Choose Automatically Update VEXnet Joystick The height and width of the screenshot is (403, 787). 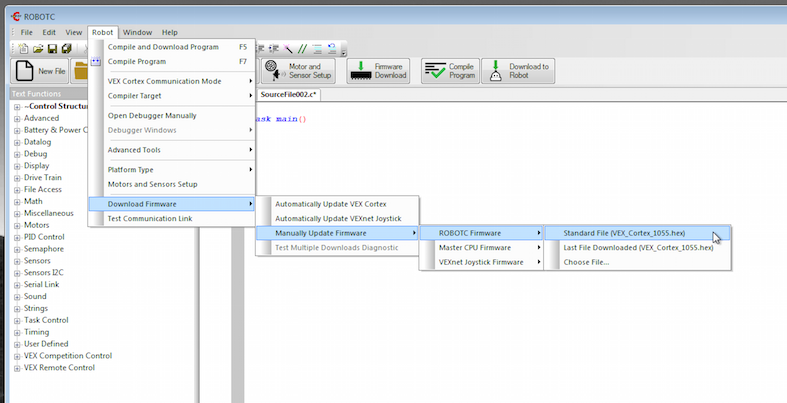(x=337, y=218)
